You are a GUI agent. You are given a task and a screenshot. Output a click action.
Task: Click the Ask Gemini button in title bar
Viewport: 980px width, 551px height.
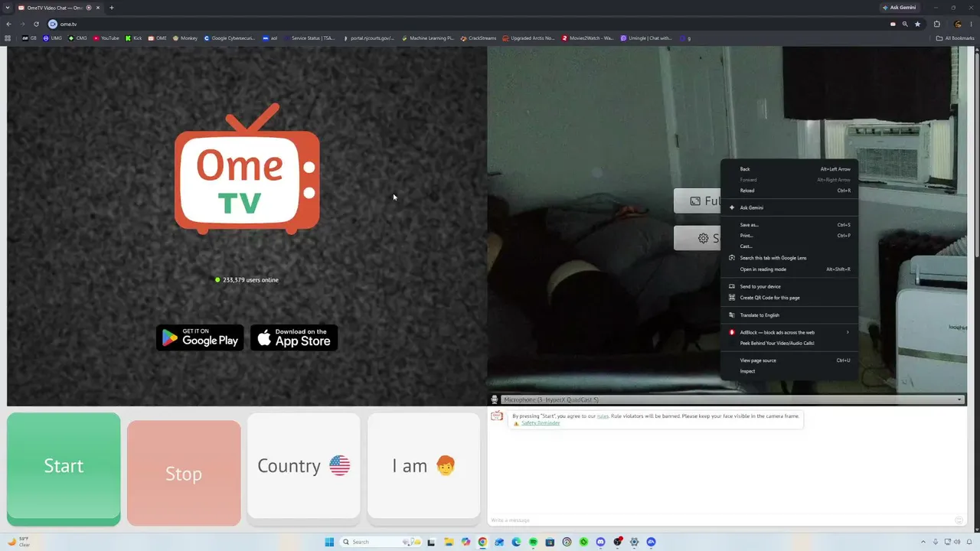point(900,8)
